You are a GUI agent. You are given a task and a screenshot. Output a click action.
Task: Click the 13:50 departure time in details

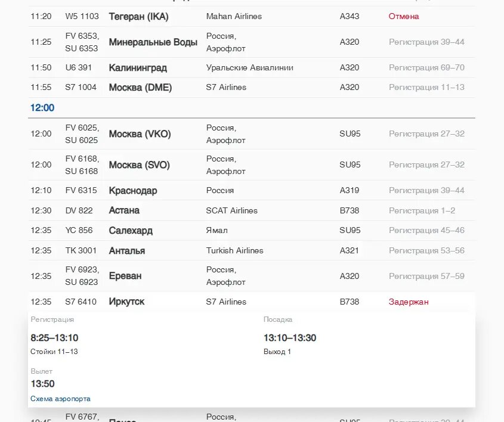pos(43,384)
